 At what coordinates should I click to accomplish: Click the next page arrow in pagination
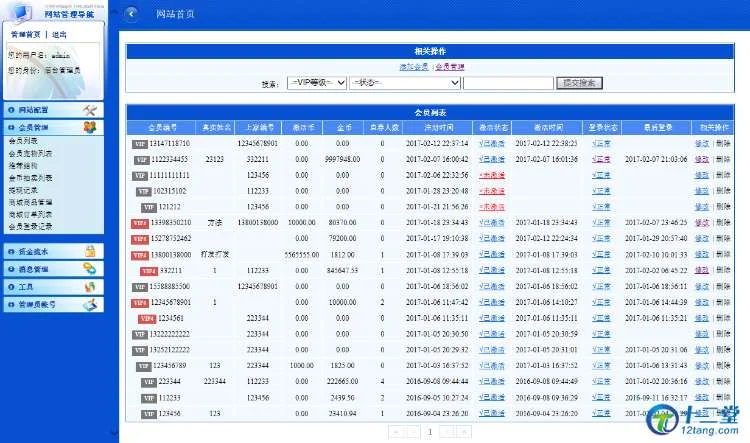coord(446,432)
